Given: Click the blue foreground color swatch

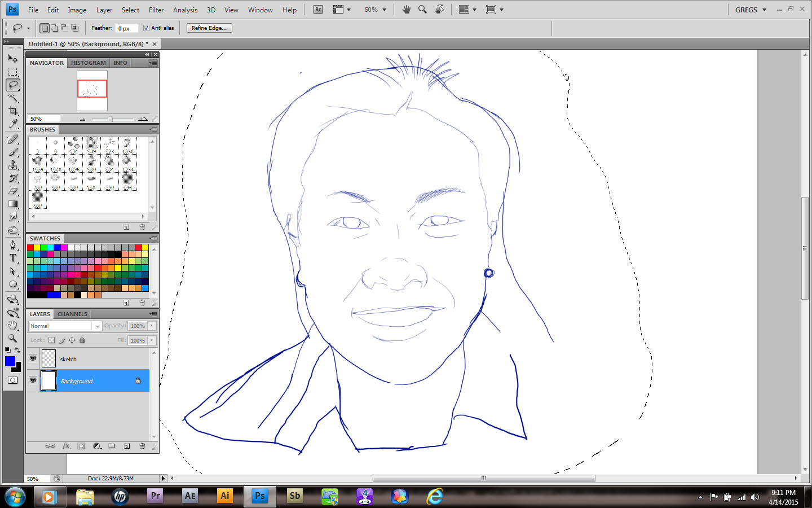Looking at the screenshot, I should [10, 361].
